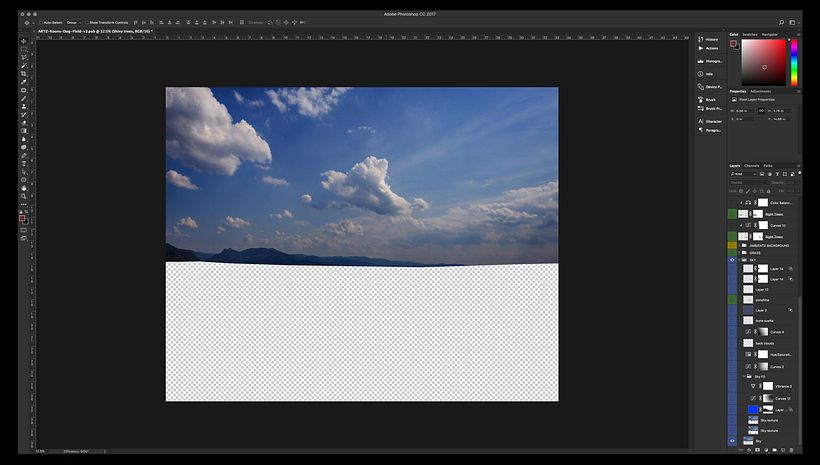
Task: Click the foreground color swatch in toolbar
Action: coord(23,217)
